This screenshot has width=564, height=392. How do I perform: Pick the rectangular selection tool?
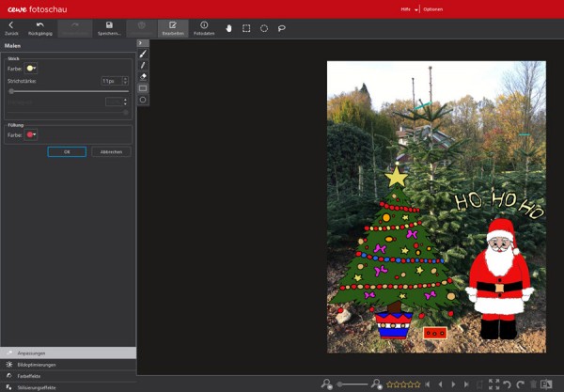246,28
